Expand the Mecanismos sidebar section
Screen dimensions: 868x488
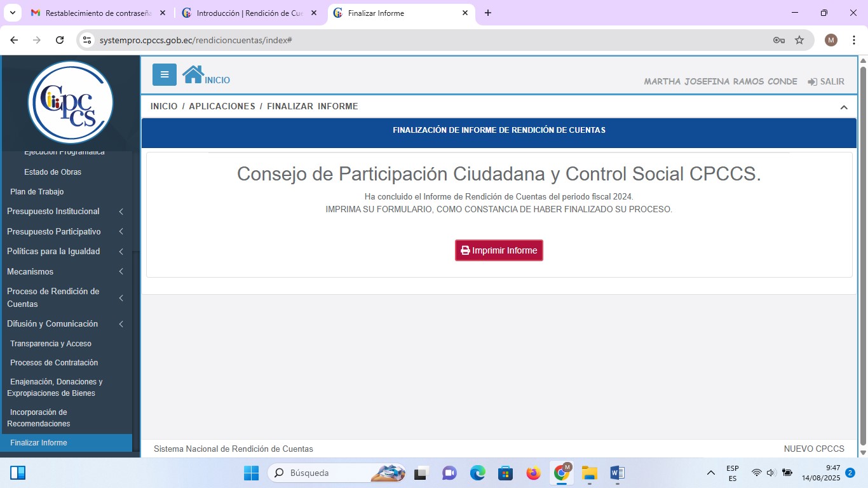pos(31,272)
